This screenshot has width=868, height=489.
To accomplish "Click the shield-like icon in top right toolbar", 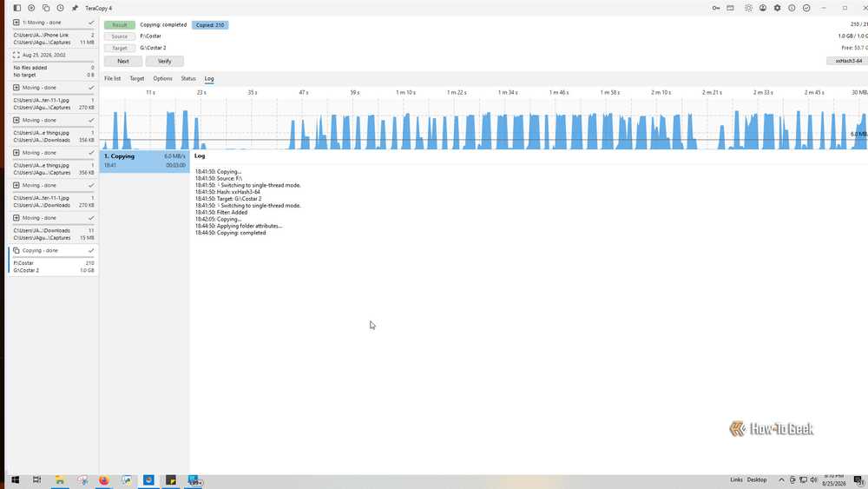I will tap(748, 9).
